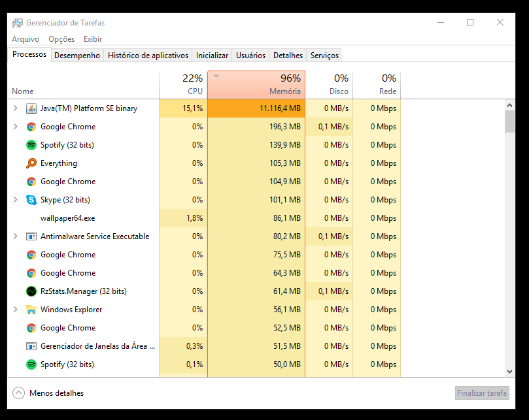Select the RzStats.Manager (32 bits) name

pyautogui.click(x=83, y=291)
